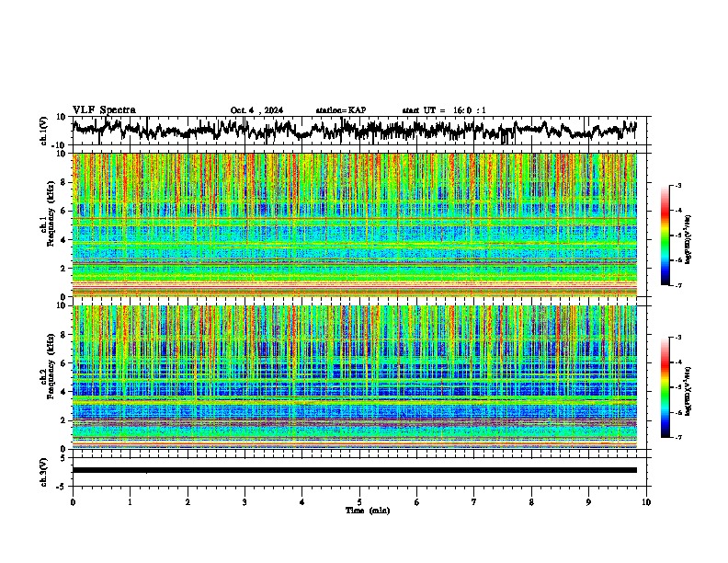Click the black ch.3 signal band
Screen dimensions: 728x563
355,470
